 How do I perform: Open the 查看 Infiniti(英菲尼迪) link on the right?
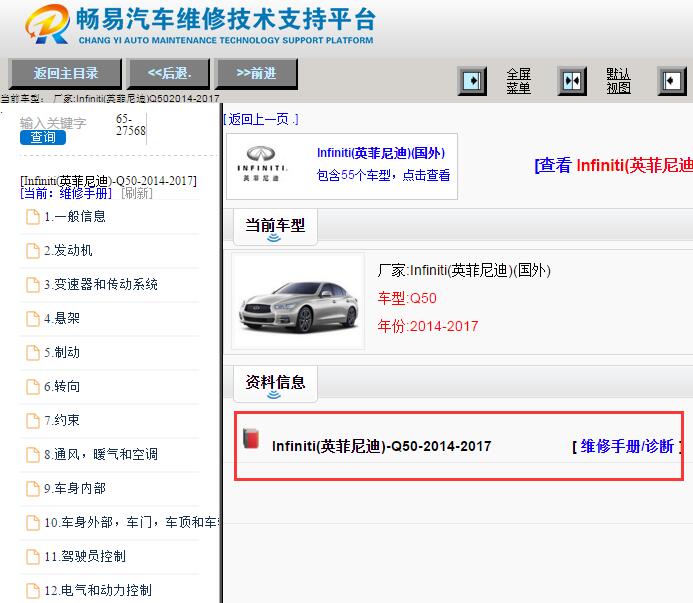(x=613, y=165)
